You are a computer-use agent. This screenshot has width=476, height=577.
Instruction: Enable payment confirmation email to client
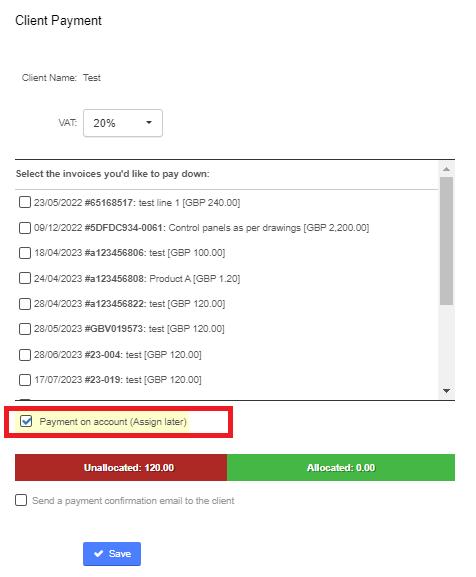click(x=21, y=500)
